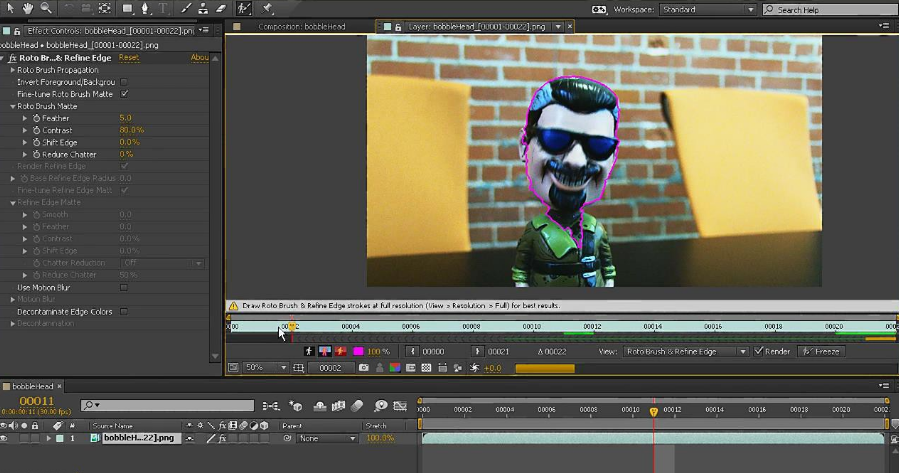Set in point button at 00000

pyautogui.click(x=412, y=351)
